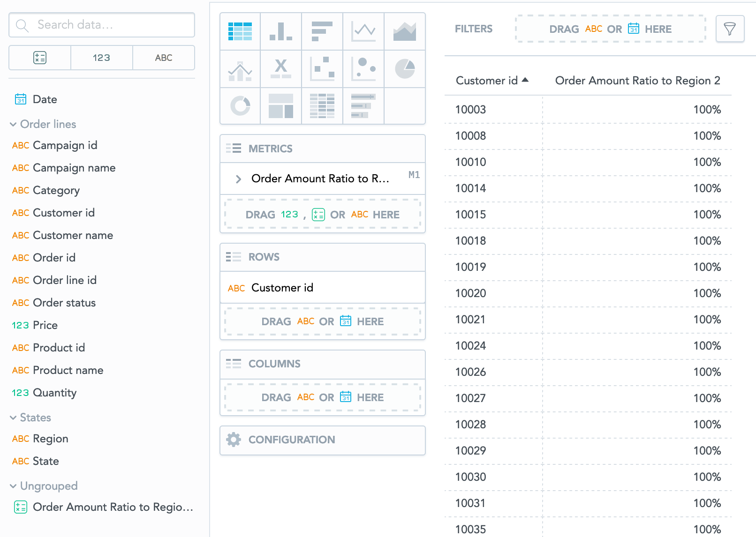Image resolution: width=756 pixels, height=537 pixels.
Task: Select the horizontal bar chart type
Action: 322,31
